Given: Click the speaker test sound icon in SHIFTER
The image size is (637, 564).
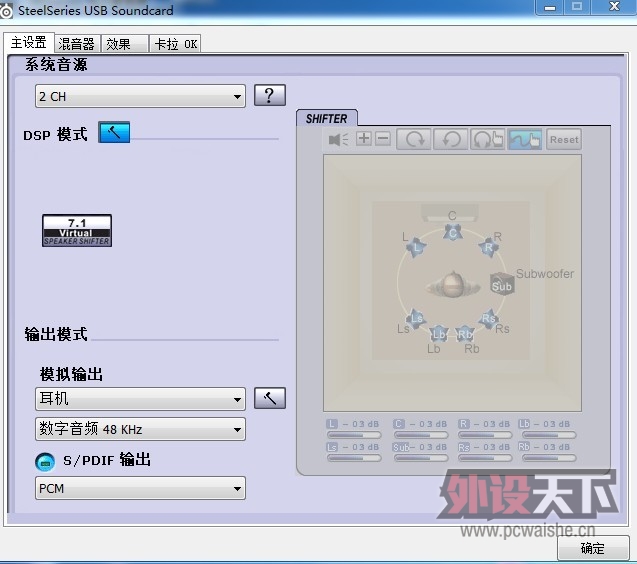Looking at the screenshot, I should [338, 139].
